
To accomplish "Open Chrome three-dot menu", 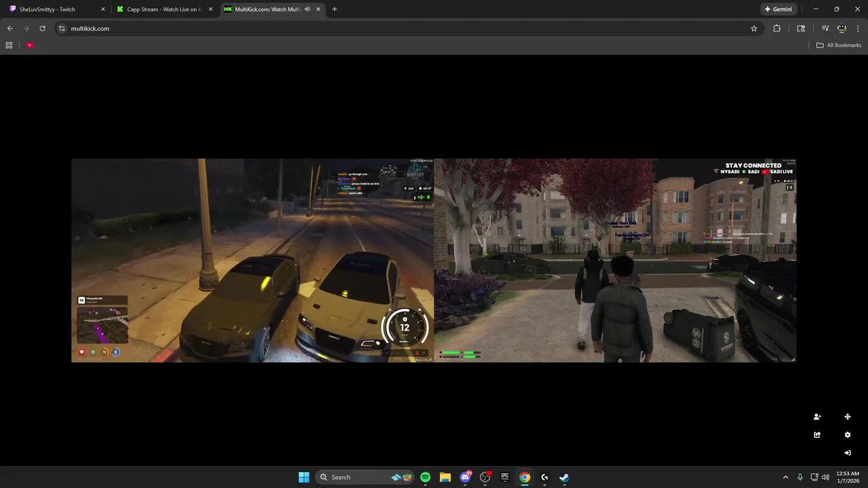I will tap(858, 28).
